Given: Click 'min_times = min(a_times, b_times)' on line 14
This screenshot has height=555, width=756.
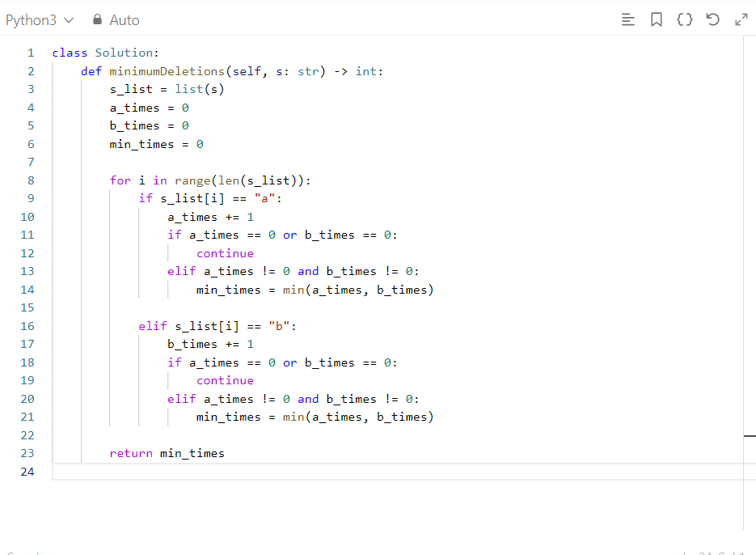Looking at the screenshot, I should point(315,290).
